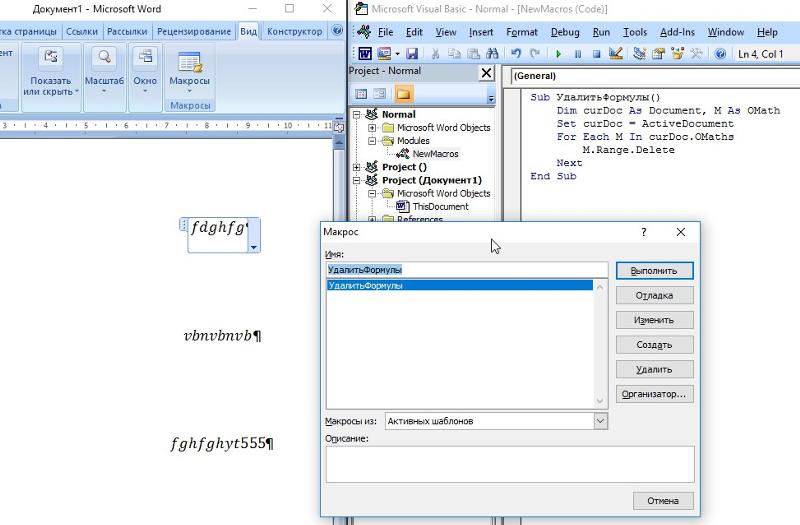Viewport: 800px width, 525px height.
Task: Collapse the Modules folder node
Action: coord(372,141)
